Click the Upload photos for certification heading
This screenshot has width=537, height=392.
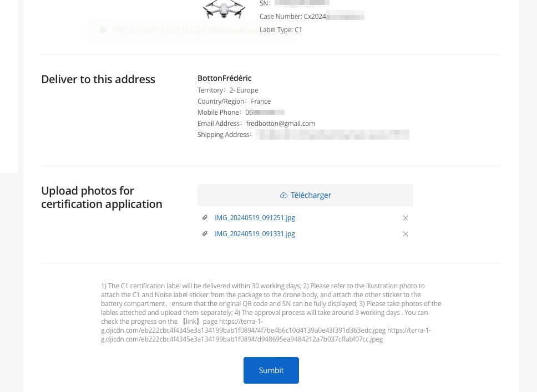102,197
